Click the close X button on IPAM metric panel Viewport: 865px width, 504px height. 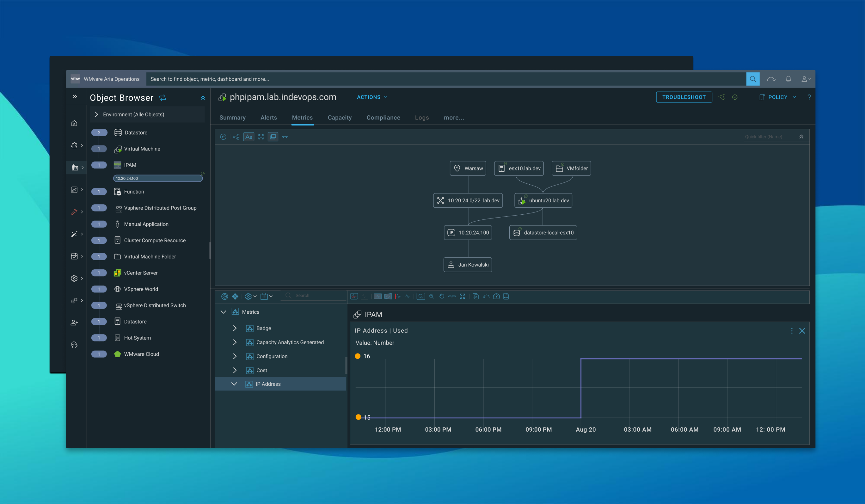point(803,330)
